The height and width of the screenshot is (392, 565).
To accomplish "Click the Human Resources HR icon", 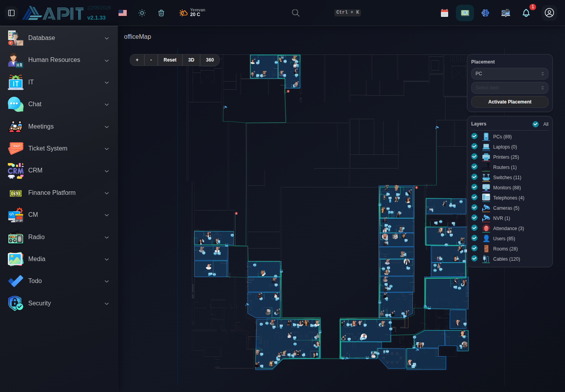I will [x=16, y=60].
